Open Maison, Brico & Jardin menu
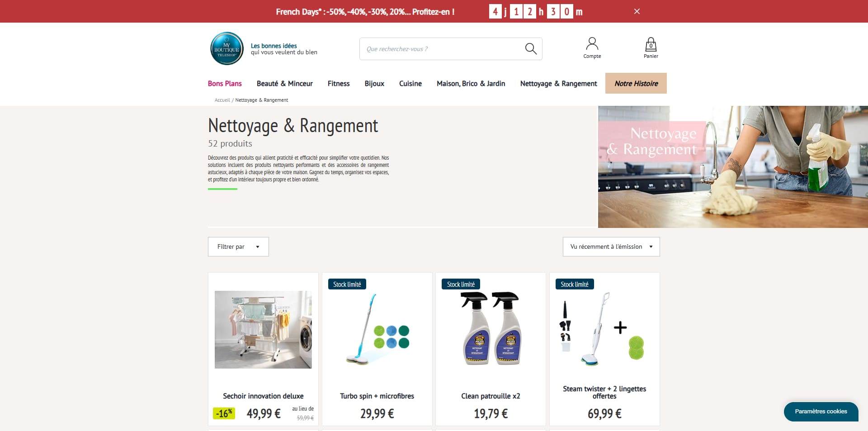868x431 pixels. coord(471,84)
